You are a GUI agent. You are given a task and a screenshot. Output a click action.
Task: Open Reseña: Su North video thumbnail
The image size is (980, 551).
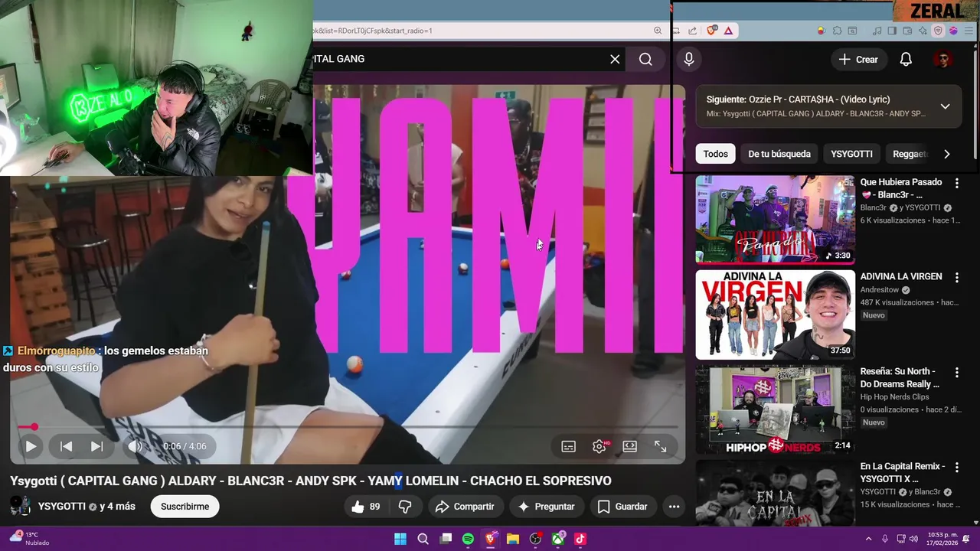pyautogui.click(x=775, y=409)
